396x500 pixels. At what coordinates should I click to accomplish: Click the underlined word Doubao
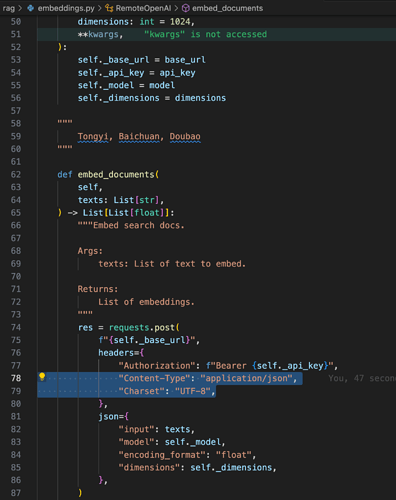coord(185,137)
